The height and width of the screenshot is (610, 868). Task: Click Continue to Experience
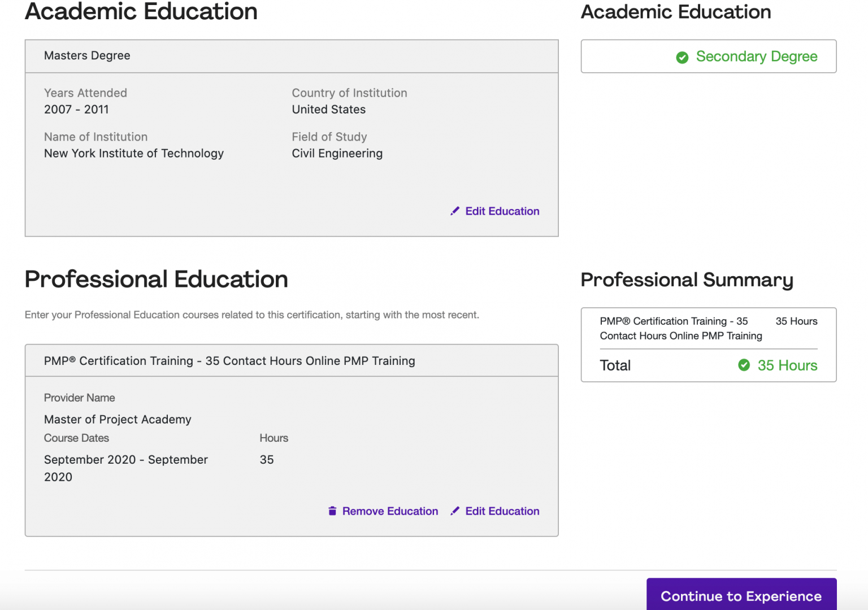point(741,596)
